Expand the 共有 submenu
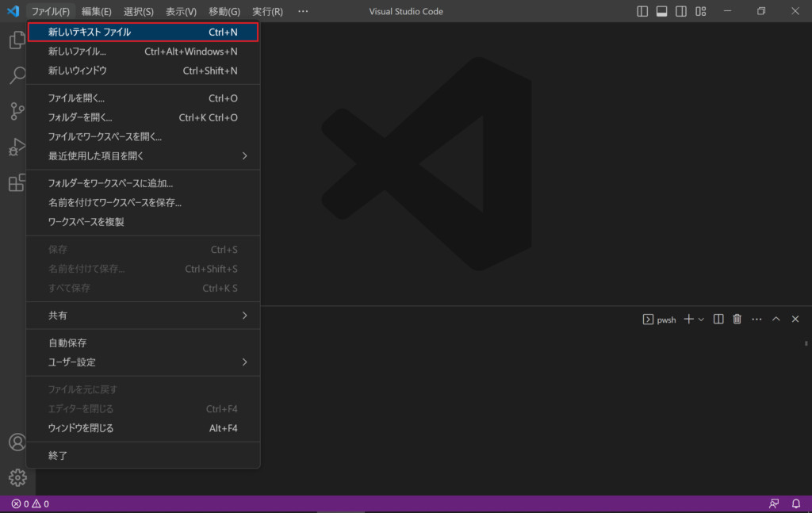The image size is (812, 513). pos(143,316)
